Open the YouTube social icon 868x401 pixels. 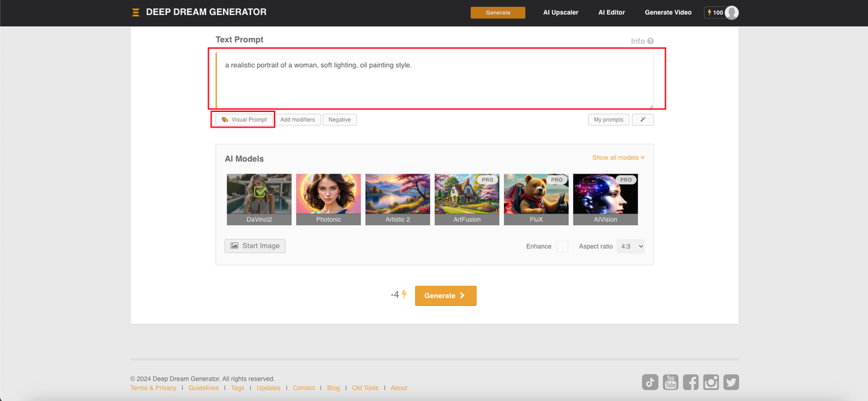click(671, 382)
